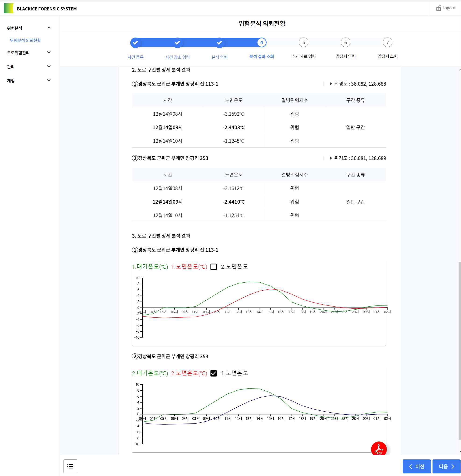Enable the 2.노면온도 checkbox in first chart

point(213,267)
